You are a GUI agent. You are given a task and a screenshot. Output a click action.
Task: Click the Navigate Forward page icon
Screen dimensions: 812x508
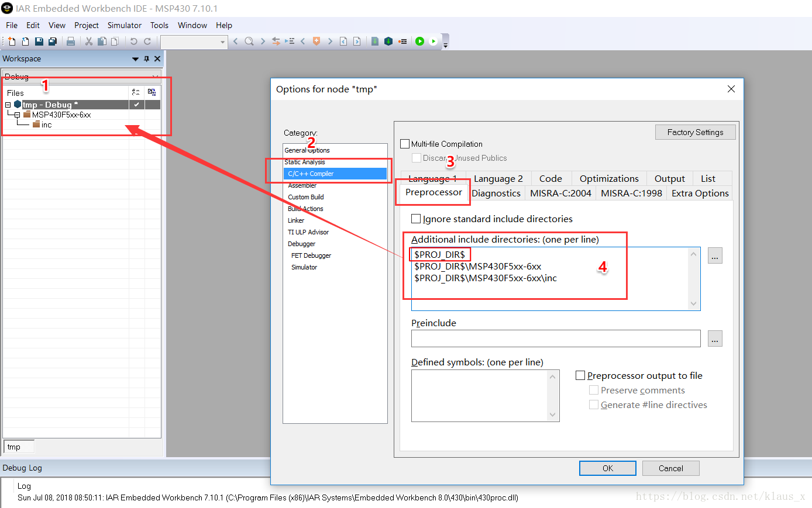(x=357, y=42)
